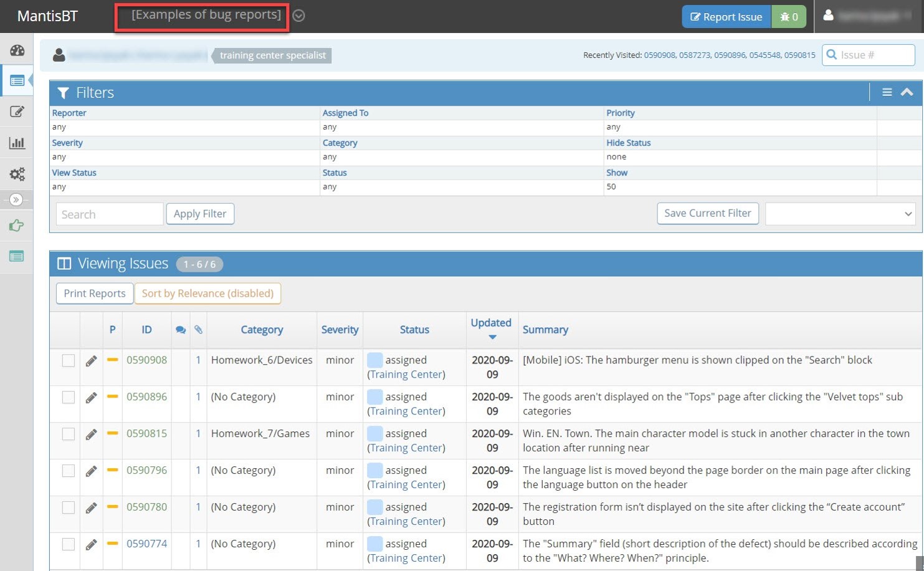Click status color box for issue 0590815
924x571 pixels.
tap(374, 434)
